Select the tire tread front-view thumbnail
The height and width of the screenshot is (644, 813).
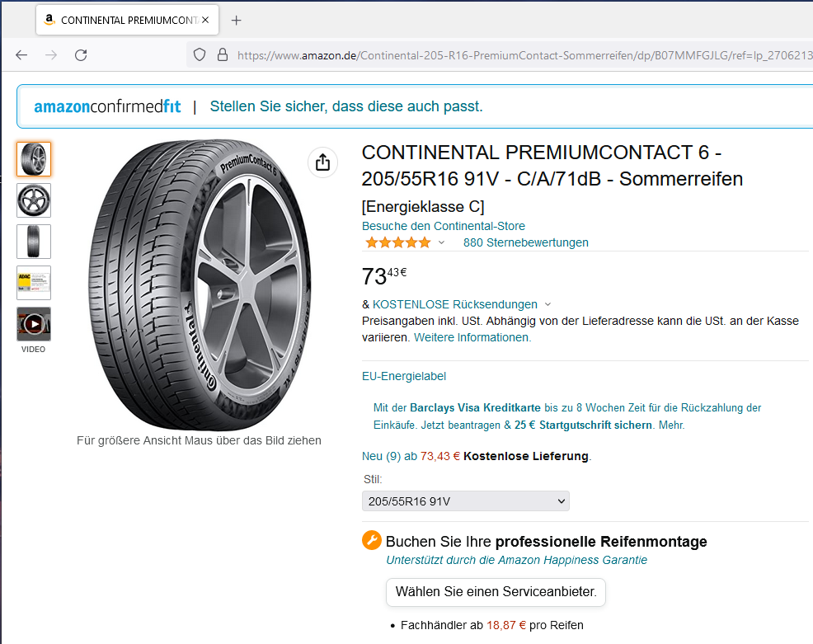coord(34,242)
